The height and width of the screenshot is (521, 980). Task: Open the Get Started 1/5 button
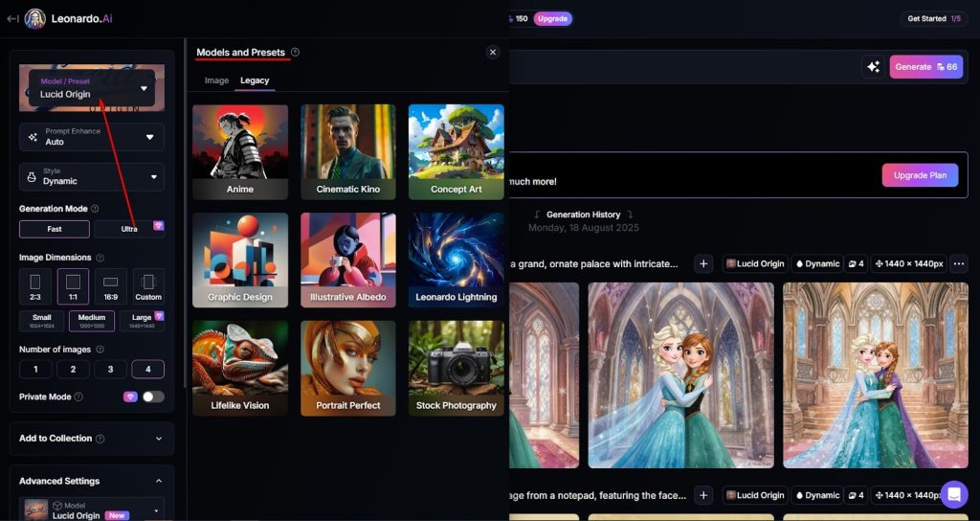tap(934, 19)
